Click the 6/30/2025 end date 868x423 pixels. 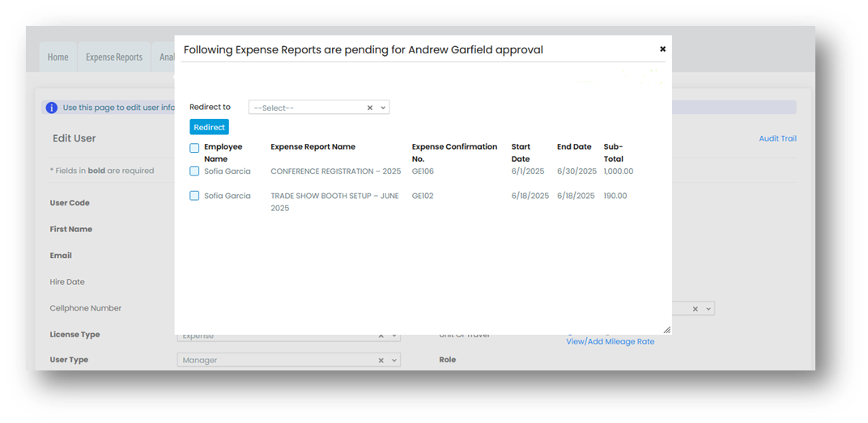(x=577, y=171)
